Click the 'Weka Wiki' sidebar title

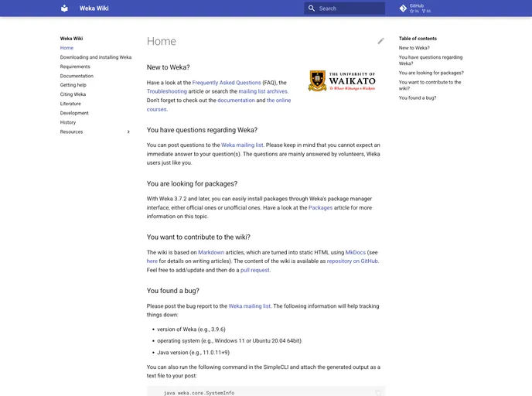click(x=71, y=39)
